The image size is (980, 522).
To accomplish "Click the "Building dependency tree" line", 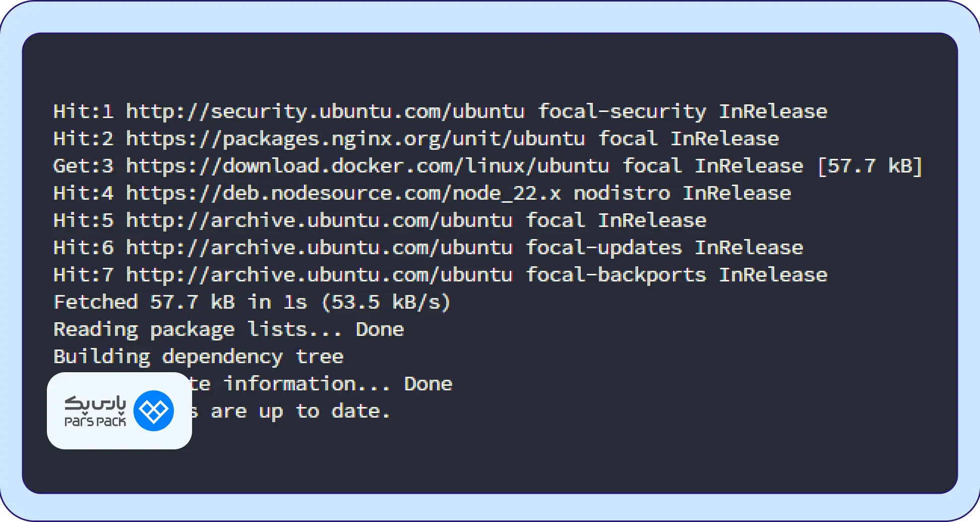I will click(x=198, y=357).
